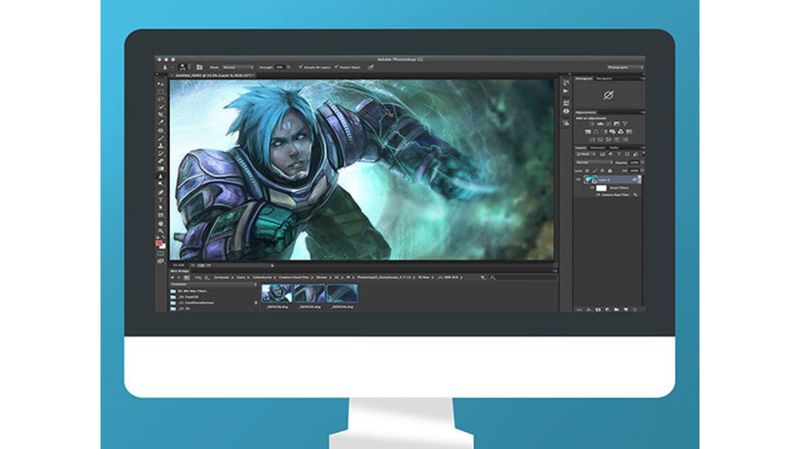Click Add layer mask icon in Layers panel
This screenshot has width=800, height=449.
597,309
